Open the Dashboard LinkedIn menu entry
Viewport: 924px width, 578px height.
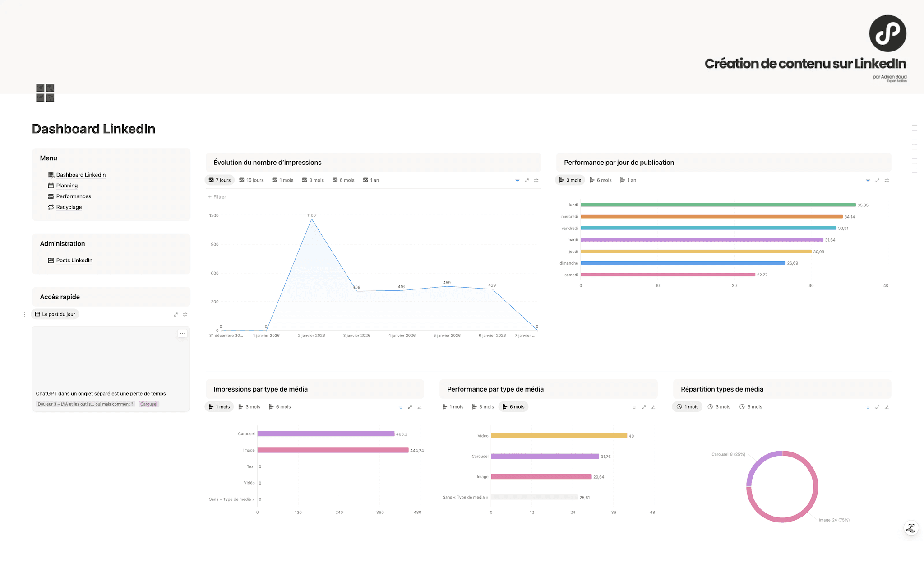pyautogui.click(x=81, y=175)
